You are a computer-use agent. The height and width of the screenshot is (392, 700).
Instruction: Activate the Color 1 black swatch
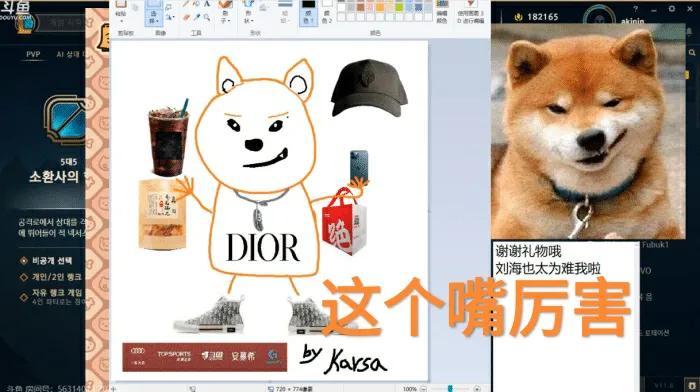point(308,13)
